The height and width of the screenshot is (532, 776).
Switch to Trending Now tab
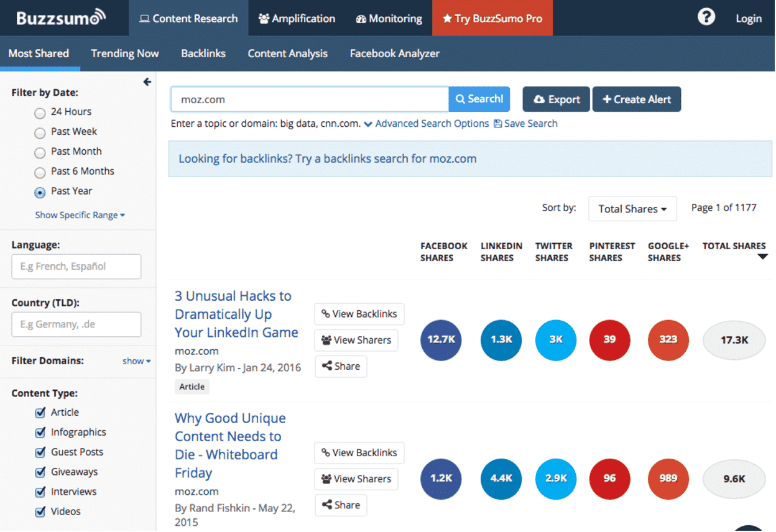coord(125,53)
